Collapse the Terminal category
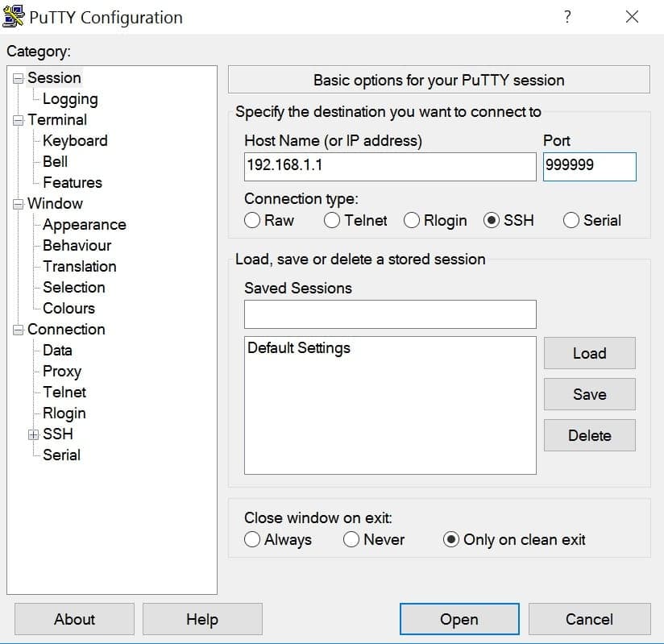The image size is (664, 644). tap(17, 119)
